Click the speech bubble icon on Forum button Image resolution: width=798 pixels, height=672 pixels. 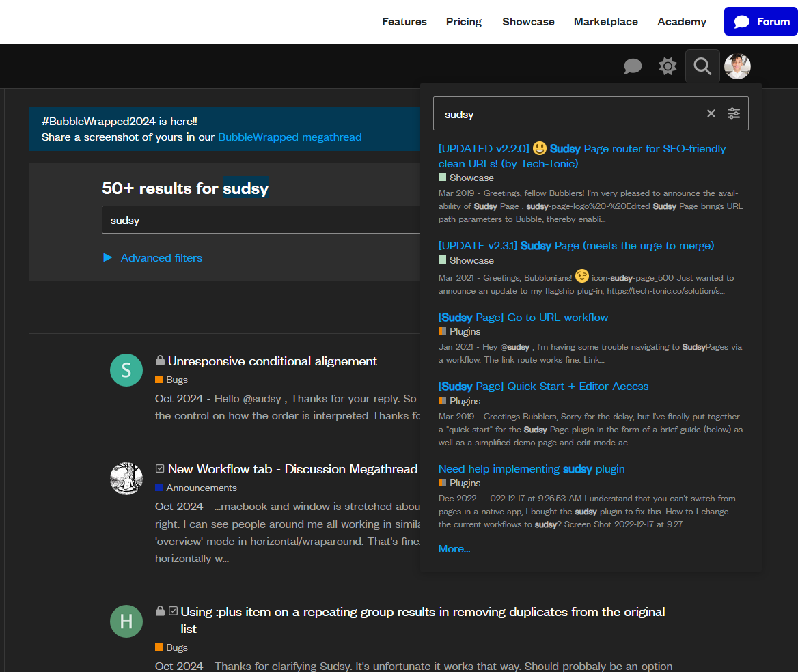tap(741, 22)
